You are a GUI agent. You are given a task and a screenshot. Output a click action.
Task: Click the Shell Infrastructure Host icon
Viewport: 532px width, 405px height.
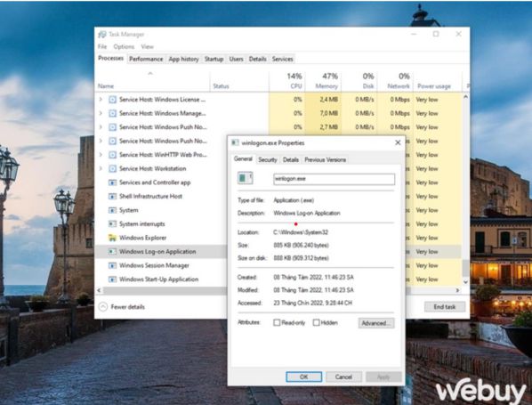[112, 196]
